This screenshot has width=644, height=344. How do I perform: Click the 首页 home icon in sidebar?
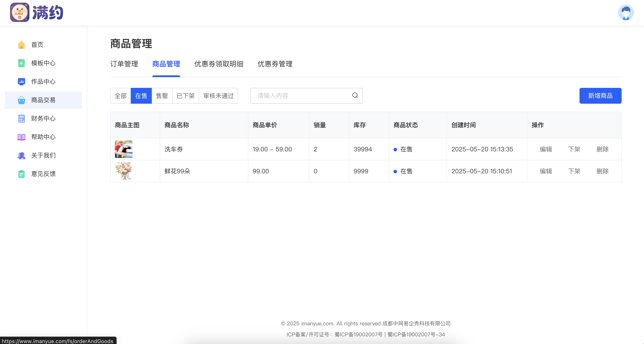21,45
